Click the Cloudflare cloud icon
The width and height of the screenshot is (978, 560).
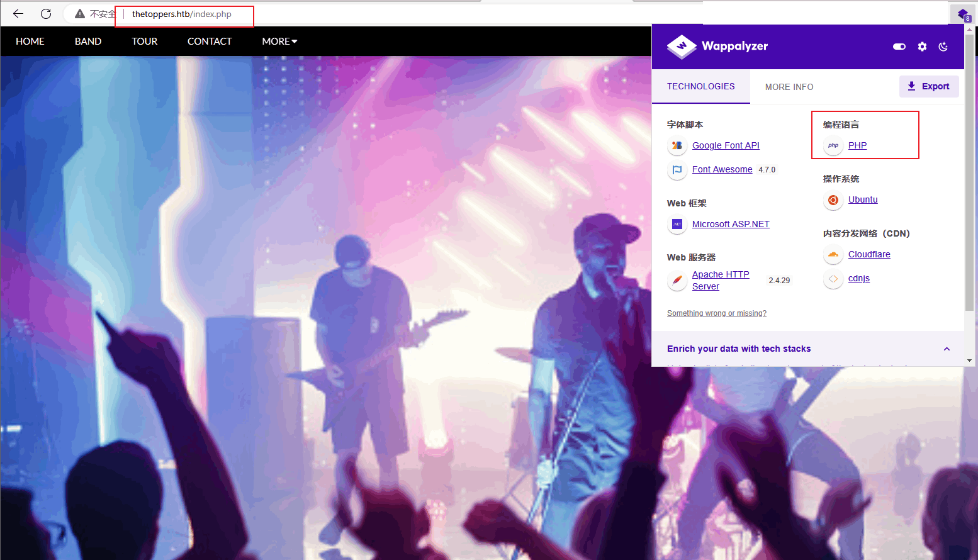[x=833, y=255]
